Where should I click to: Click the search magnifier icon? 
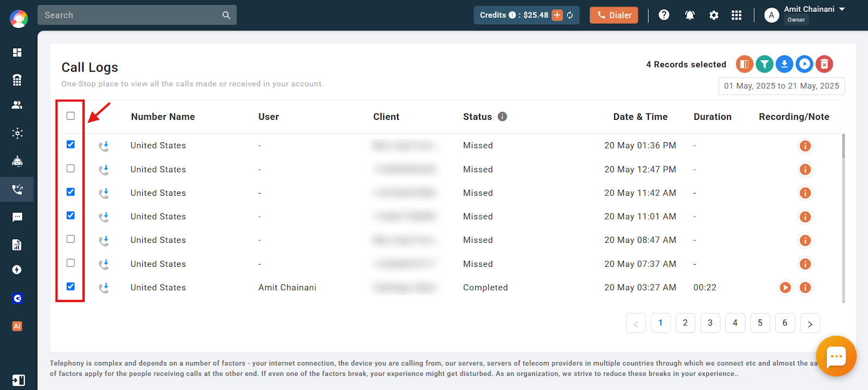click(226, 15)
